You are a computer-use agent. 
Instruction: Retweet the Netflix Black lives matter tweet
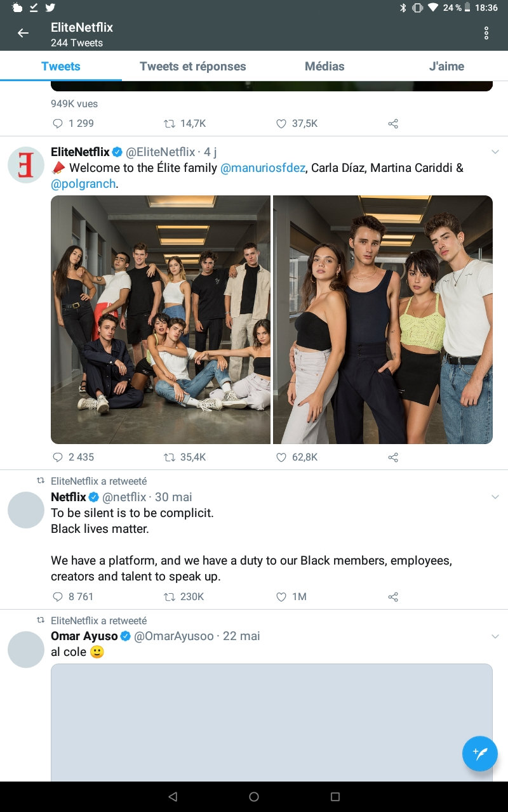pyautogui.click(x=170, y=596)
